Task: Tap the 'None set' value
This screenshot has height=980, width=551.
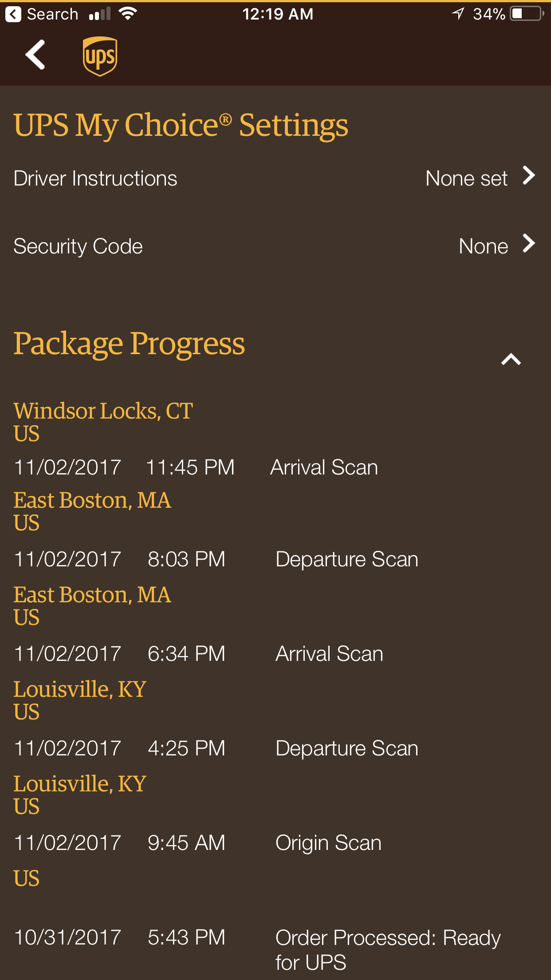Action: click(466, 178)
